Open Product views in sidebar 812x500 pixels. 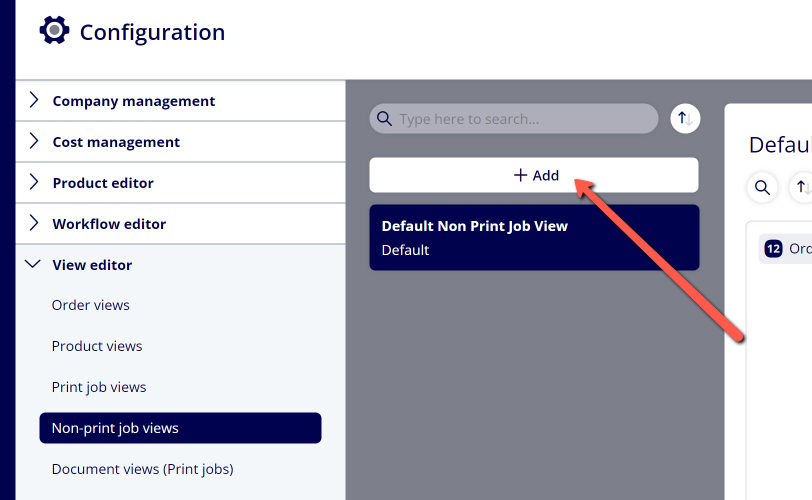coord(97,346)
